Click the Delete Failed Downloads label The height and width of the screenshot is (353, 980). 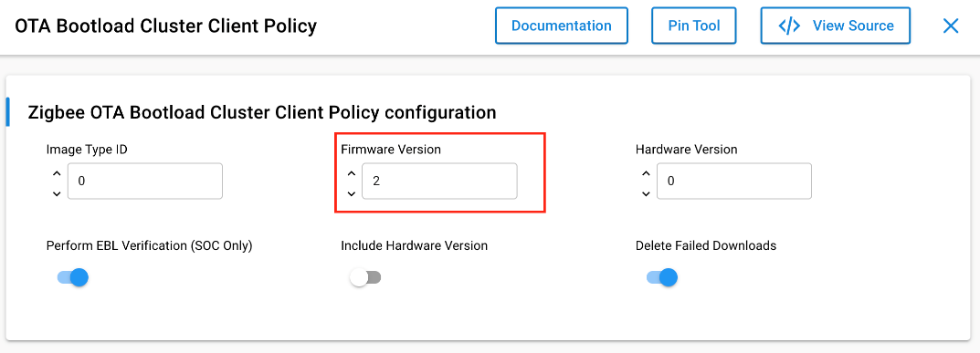[x=706, y=245]
